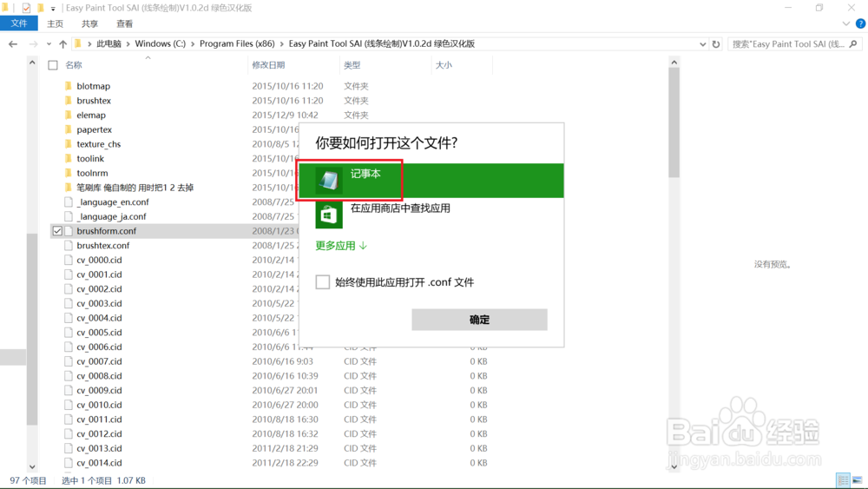Image resolution: width=868 pixels, height=489 pixels.
Task: Go up one folder level
Action: click(x=63, y=43)
